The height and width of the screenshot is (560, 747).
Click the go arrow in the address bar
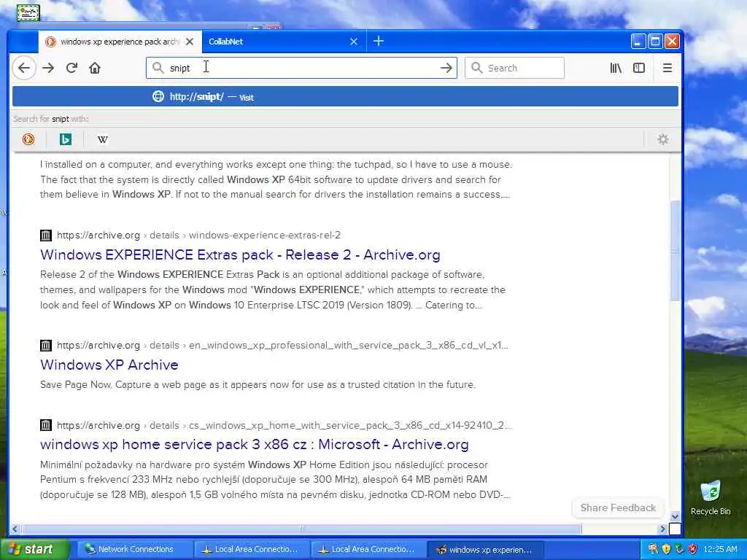coord(446,68)
